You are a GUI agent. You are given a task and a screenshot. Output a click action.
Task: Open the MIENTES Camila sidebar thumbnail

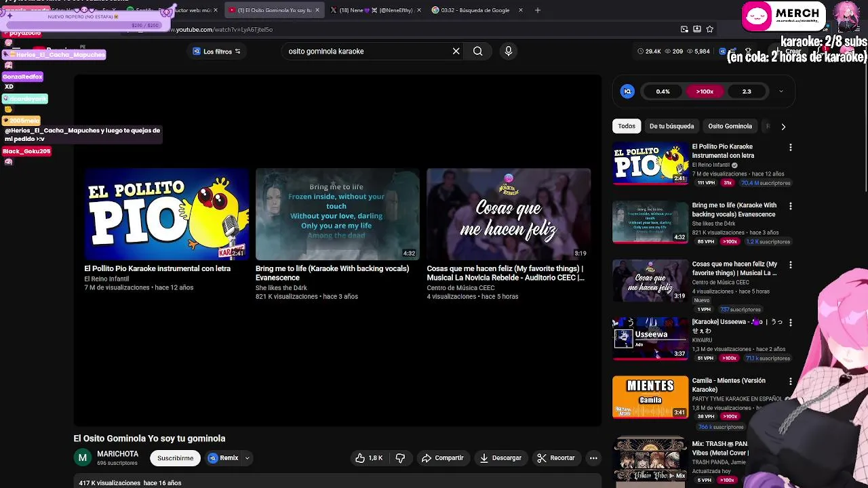(650, 397)
